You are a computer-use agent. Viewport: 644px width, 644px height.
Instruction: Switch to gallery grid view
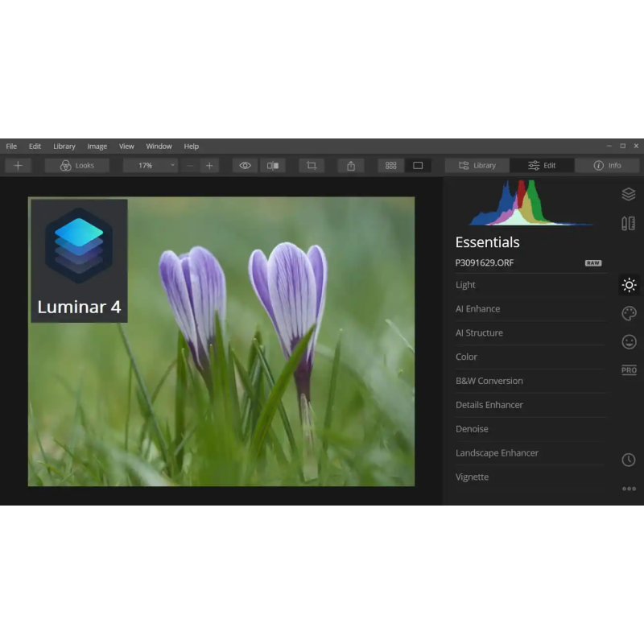click(391, 165)
